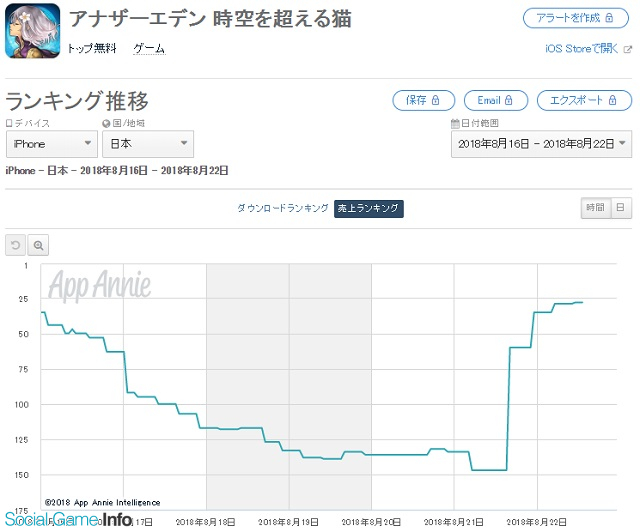This screenshot has height=532, width=640.
Task: Toggle the 日 daily view
Action: pyautogui.click(x=621, y=207)
